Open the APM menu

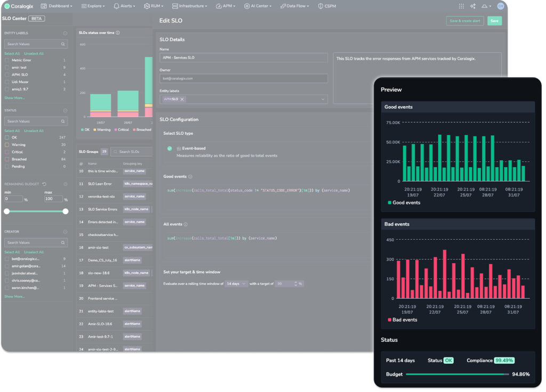[226, 6]
